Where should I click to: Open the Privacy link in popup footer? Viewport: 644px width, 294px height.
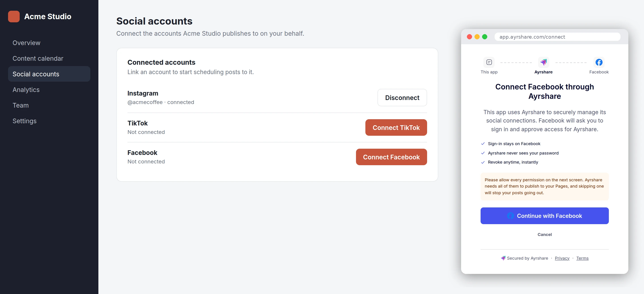(x=562, y=258)
